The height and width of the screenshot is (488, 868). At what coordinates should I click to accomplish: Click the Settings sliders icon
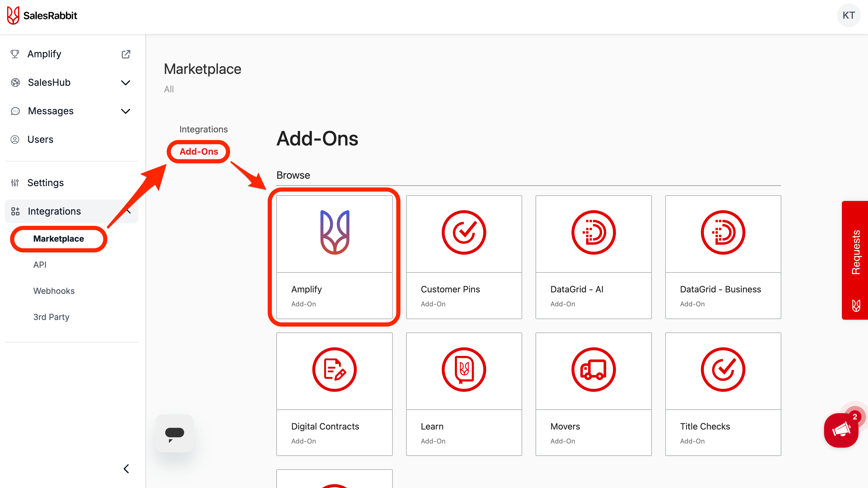coord(15,183)
